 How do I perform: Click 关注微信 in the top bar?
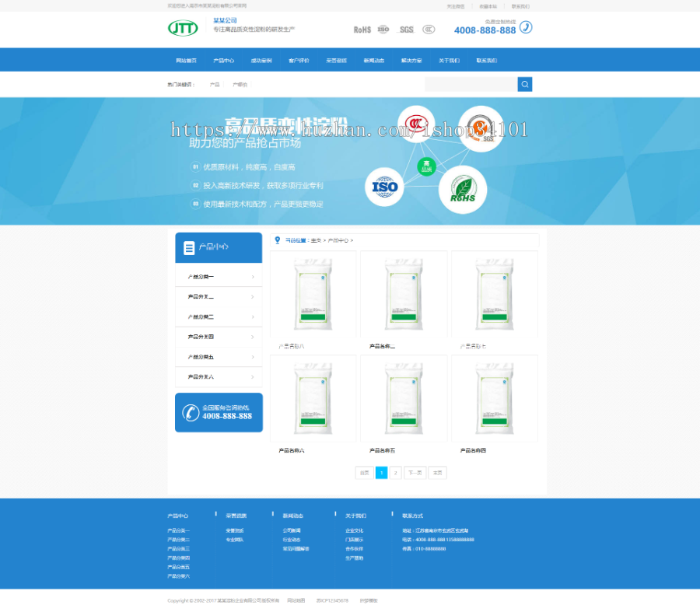455,6
